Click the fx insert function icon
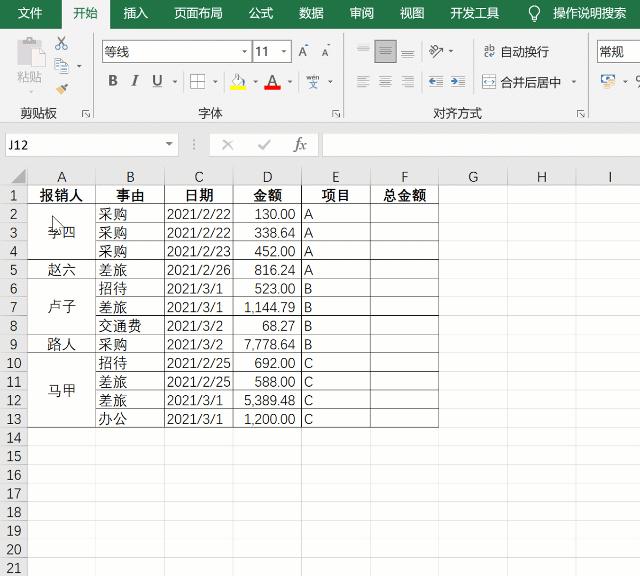 [x=300, y=145]
